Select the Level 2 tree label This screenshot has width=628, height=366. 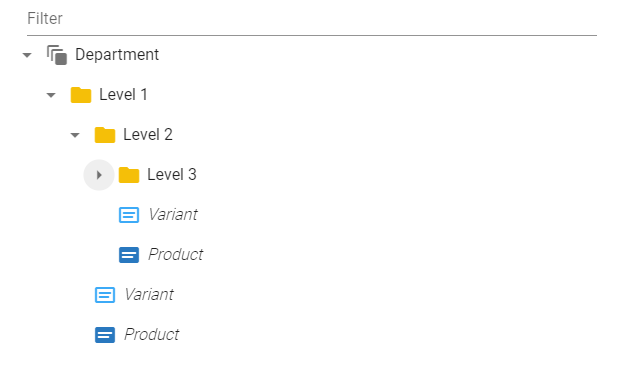(x=148, y=135)
